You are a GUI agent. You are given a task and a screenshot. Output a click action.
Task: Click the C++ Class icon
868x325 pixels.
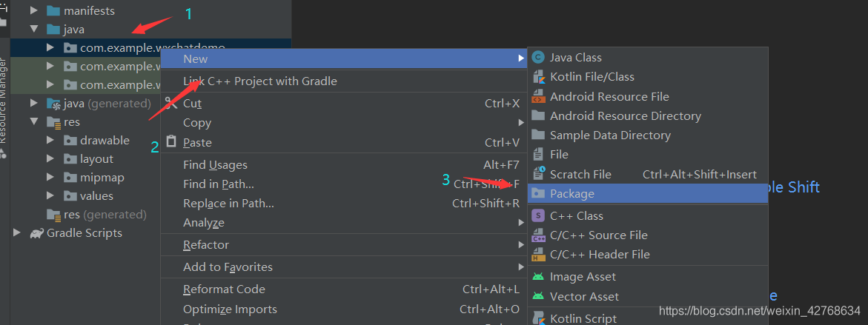[x=538, y=216]
